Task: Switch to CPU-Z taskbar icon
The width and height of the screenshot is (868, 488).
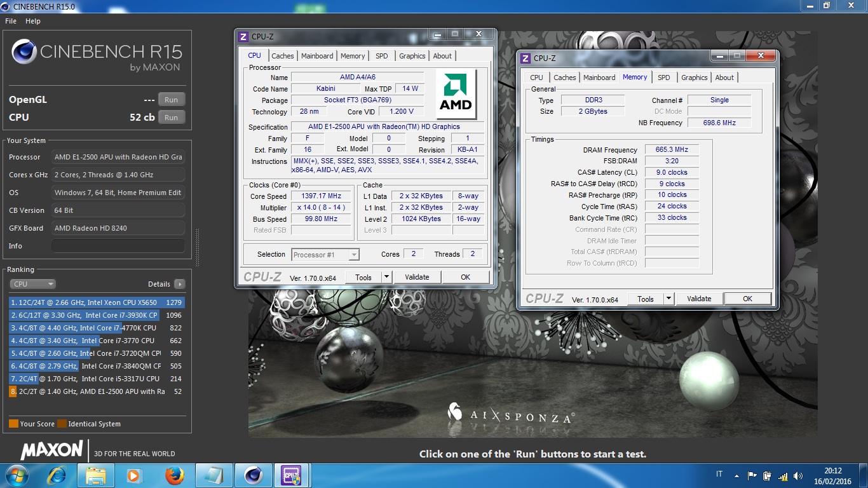Action: (x=292, y=475)
